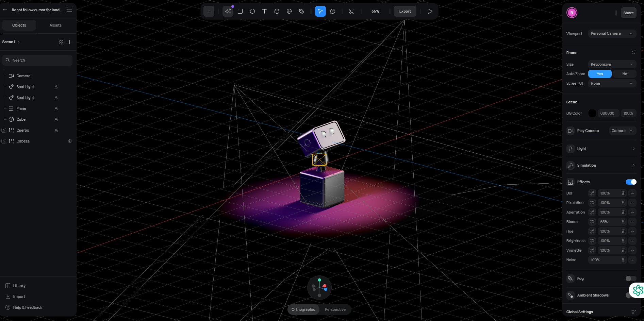Open the Scene 1 chevron
The image size is (644, 321).
(x=19, y=42)
